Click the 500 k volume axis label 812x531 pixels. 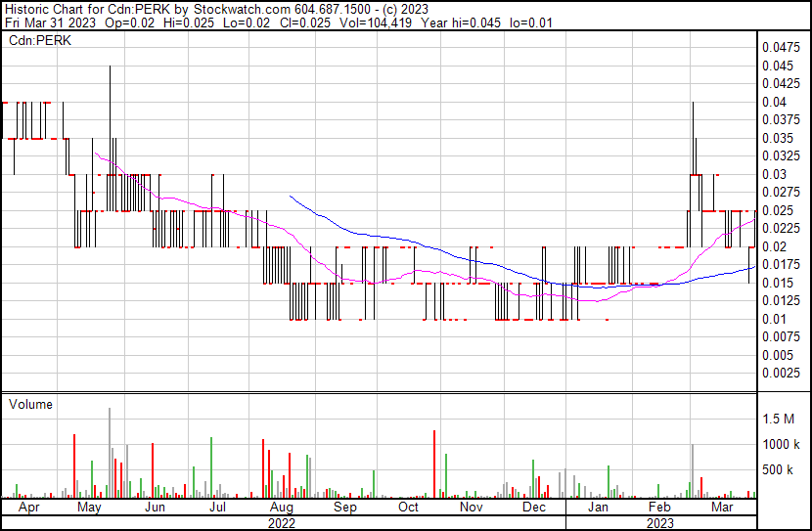pyautogui.click(x=779, y=470)
